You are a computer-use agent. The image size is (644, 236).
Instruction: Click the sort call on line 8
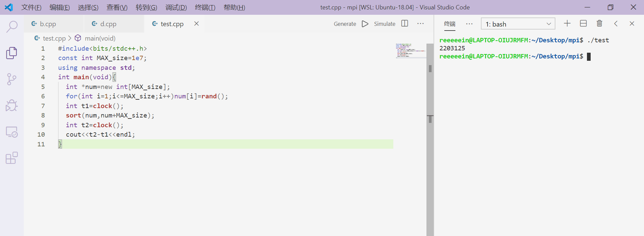110,115
